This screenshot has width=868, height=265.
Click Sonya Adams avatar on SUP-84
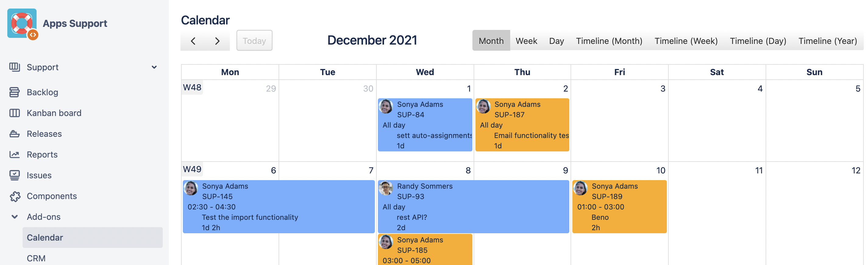[386, 106]
